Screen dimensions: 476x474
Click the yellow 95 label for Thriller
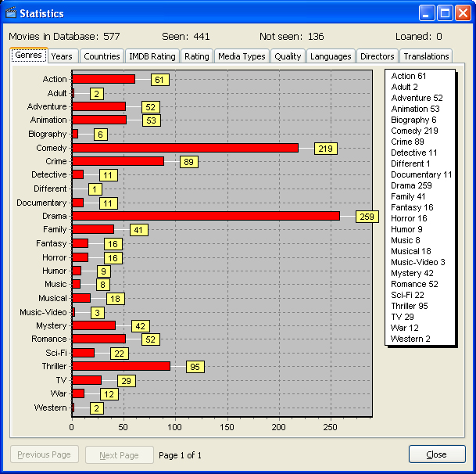click(195, 367)
